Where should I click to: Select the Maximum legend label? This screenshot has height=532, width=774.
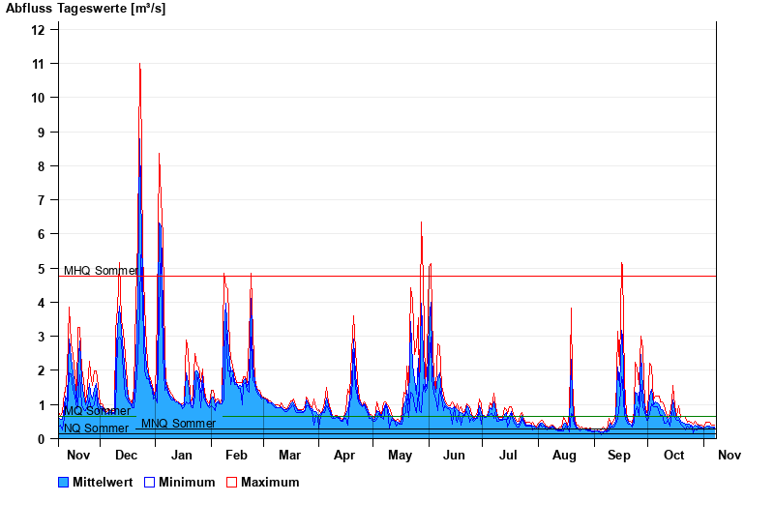pyautogui.click(x=270, y=483)
